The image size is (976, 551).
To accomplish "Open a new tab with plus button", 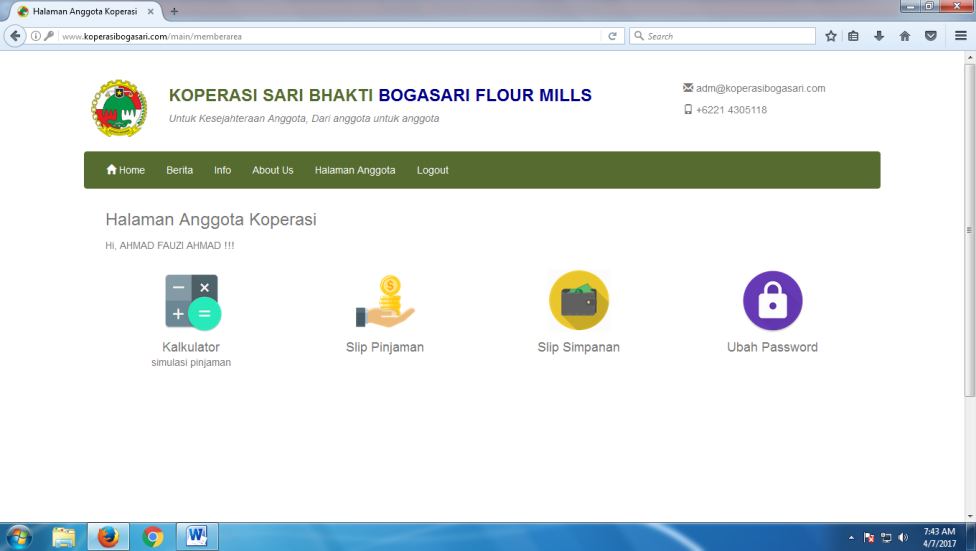I will [x=174, y=11].
